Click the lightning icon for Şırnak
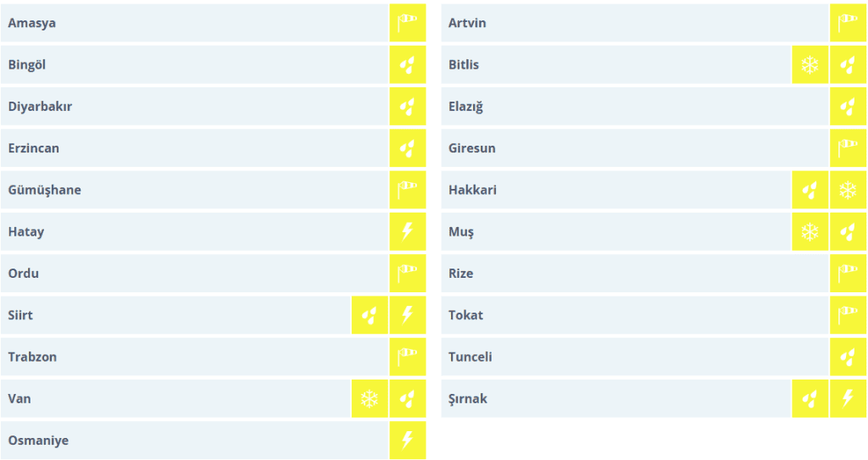Image resolution: width=868 pixels, height=460 pixels. click(848, 398)
